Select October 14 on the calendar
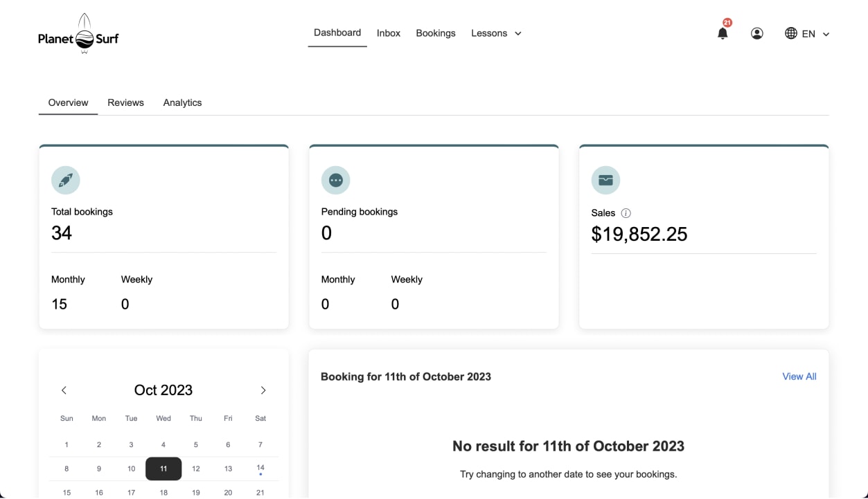This screenshot has width=868, height=499. click(x=260, y=468)
